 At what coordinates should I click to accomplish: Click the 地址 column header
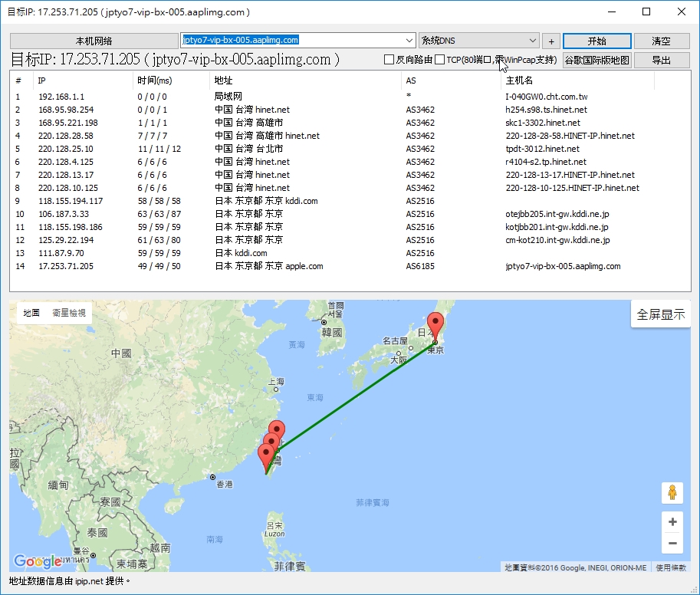click(x=305, y=81)
